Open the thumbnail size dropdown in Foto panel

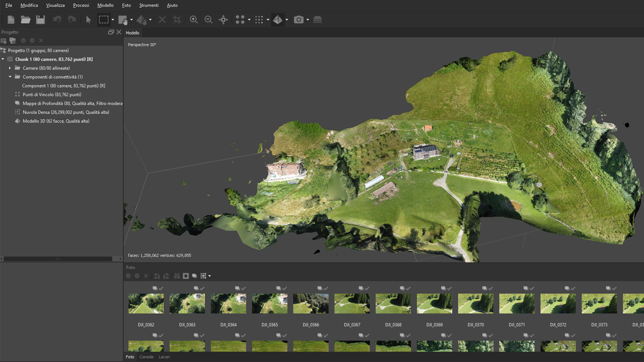click(209, 276)
